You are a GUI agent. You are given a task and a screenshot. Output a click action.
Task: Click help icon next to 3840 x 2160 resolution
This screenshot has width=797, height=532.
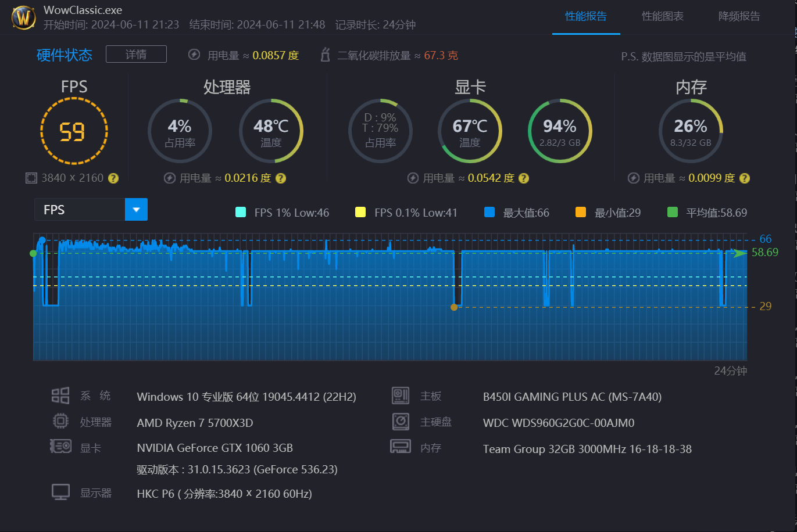pyautogui.click(x=113, y=178)
